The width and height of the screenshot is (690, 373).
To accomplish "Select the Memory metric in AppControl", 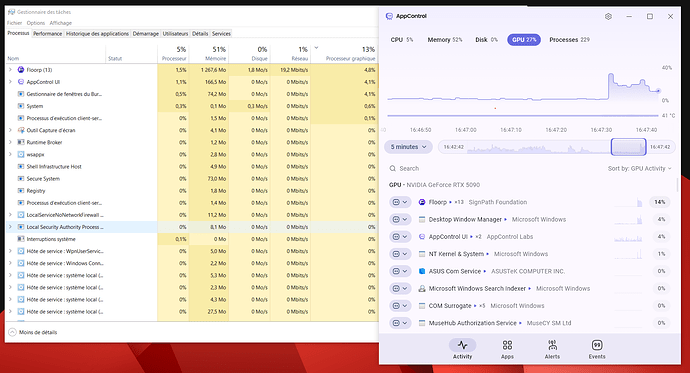I will point(445,40).
